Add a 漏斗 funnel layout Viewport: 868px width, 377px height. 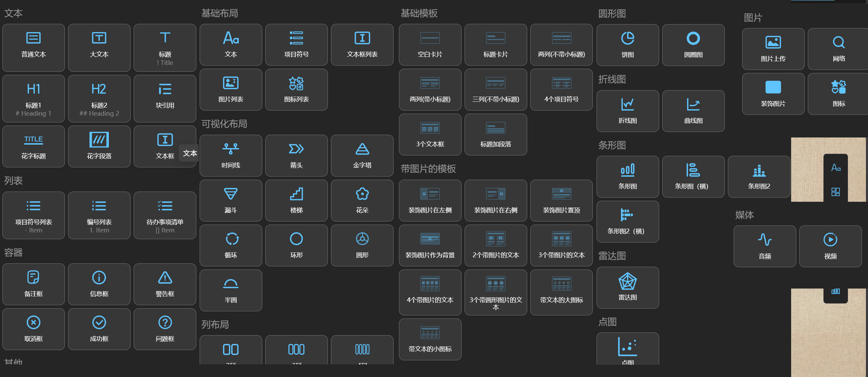click(231, 200)
